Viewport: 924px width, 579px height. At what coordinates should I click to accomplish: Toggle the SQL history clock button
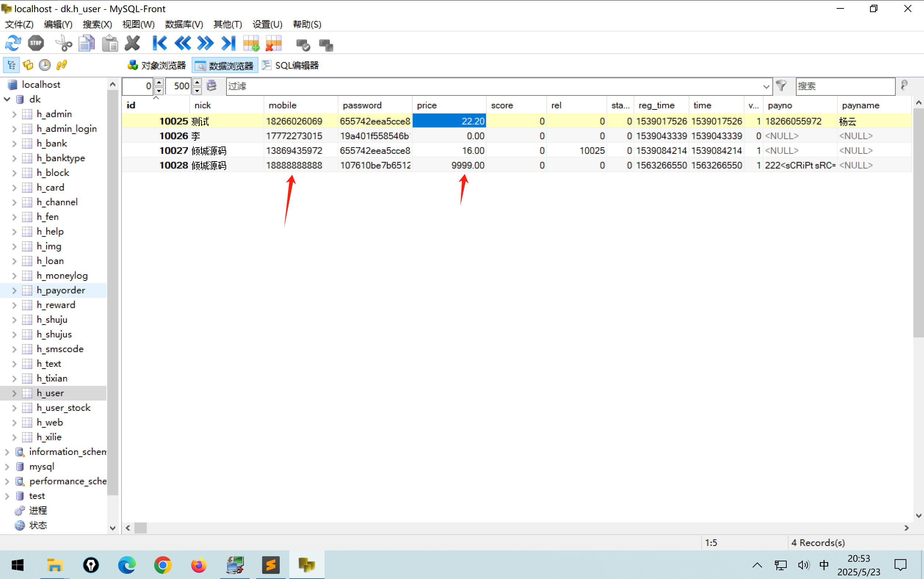click(45, 65)
